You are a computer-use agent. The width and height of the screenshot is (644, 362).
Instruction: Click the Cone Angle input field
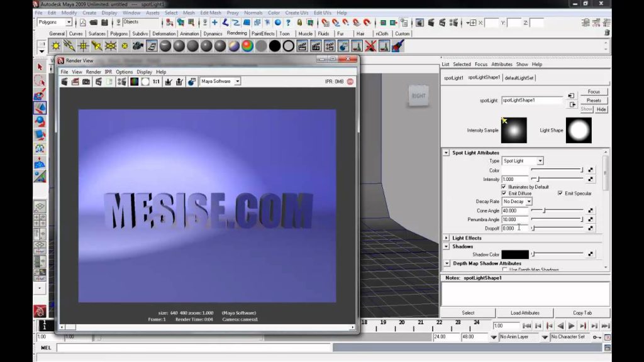[x=515, y=211]
